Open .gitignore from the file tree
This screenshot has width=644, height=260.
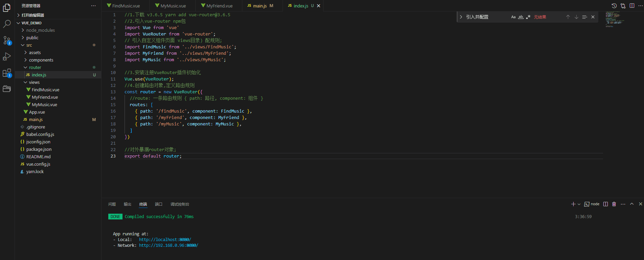point(58,127)
